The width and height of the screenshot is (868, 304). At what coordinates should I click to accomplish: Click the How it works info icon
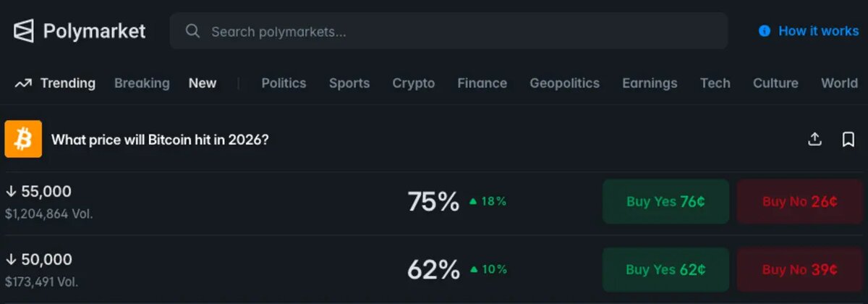765,31
